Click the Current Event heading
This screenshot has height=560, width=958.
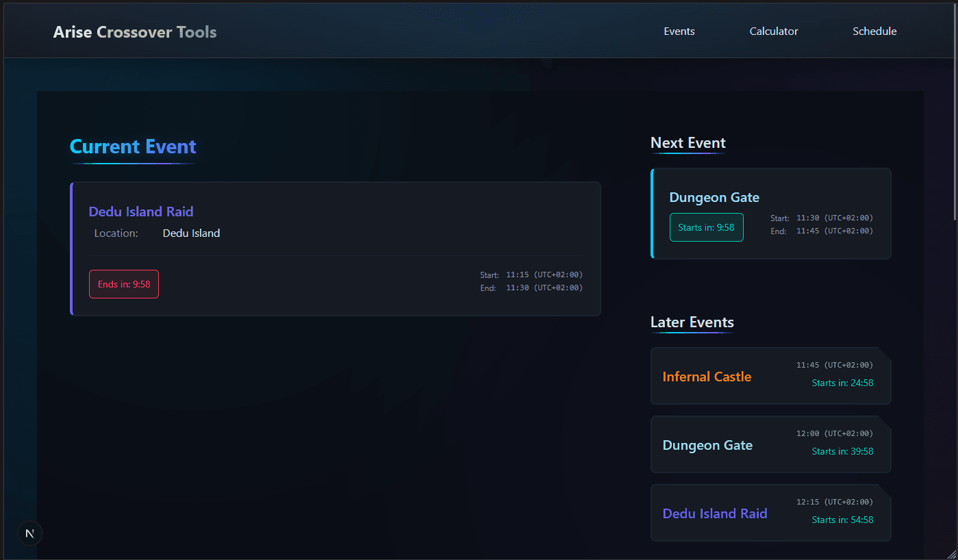(133, 147)
